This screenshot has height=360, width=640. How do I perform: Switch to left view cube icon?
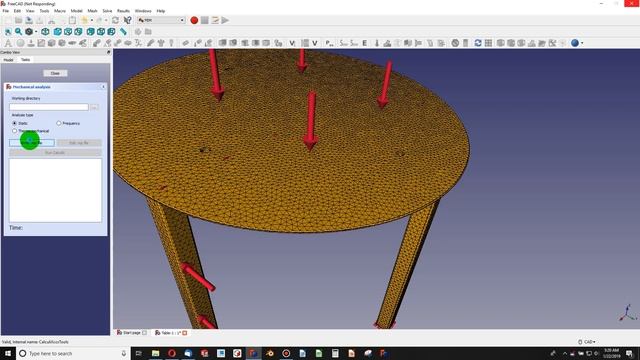pos(111,31)
